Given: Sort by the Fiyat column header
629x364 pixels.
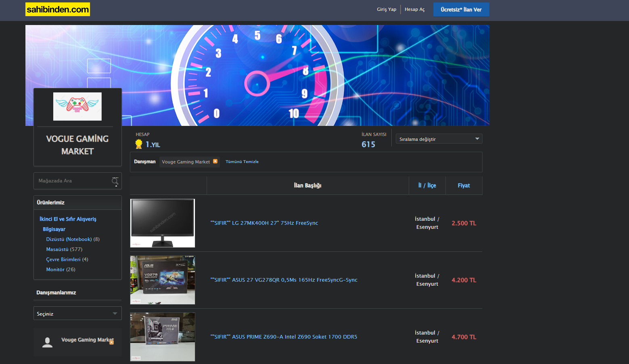Looking at the screenshot, I should pyautogui.click(x=464, y=185).
